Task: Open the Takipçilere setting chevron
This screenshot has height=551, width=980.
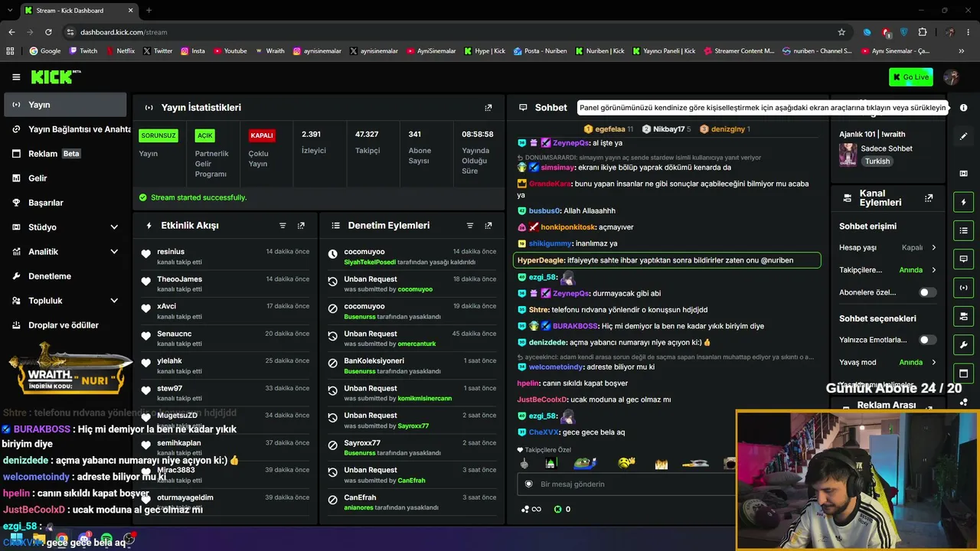Action: click(x=933, y=270)
